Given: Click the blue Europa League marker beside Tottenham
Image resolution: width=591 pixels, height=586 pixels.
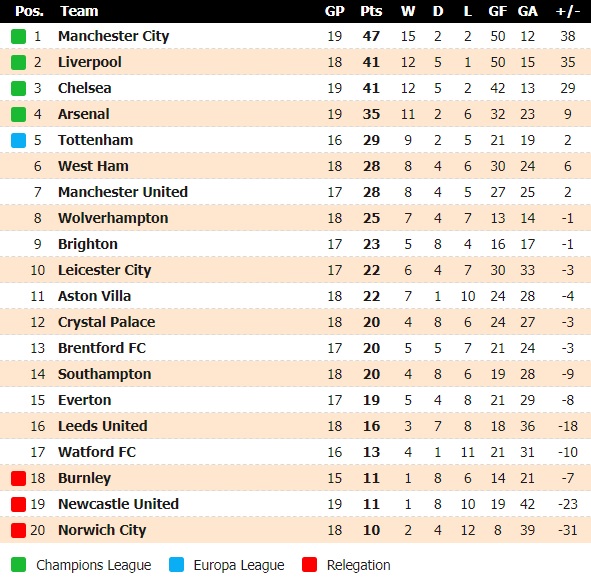Looking at the screenshot, I should 18,140.
